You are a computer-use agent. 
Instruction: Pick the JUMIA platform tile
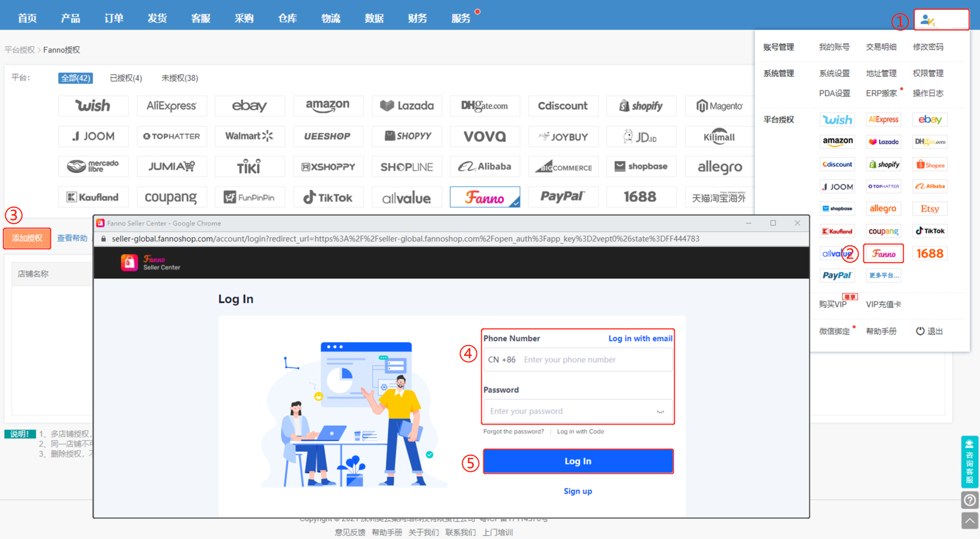coord(171,167)
